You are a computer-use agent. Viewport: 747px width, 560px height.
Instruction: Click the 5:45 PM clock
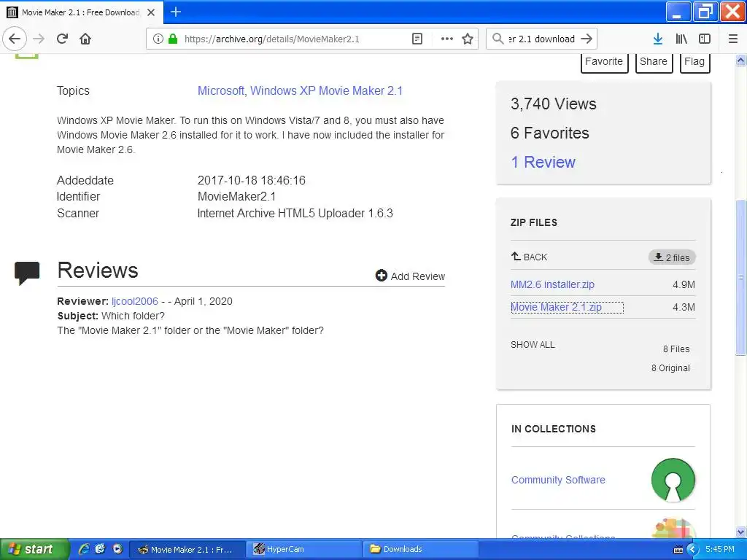(720, 550)
